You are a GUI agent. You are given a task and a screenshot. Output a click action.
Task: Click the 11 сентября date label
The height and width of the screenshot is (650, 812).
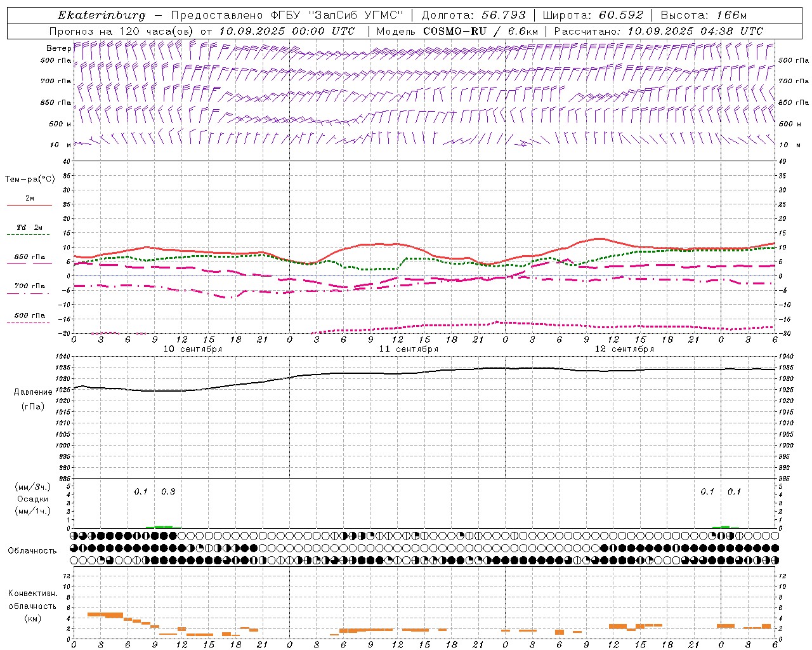[409, 349]
